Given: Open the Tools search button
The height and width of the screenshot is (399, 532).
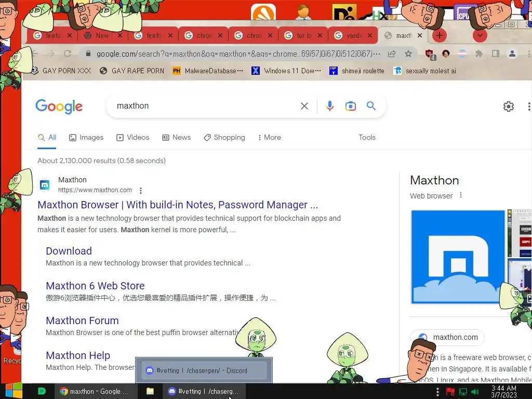Looking at the screenshot, I should (x=367, y=137).
